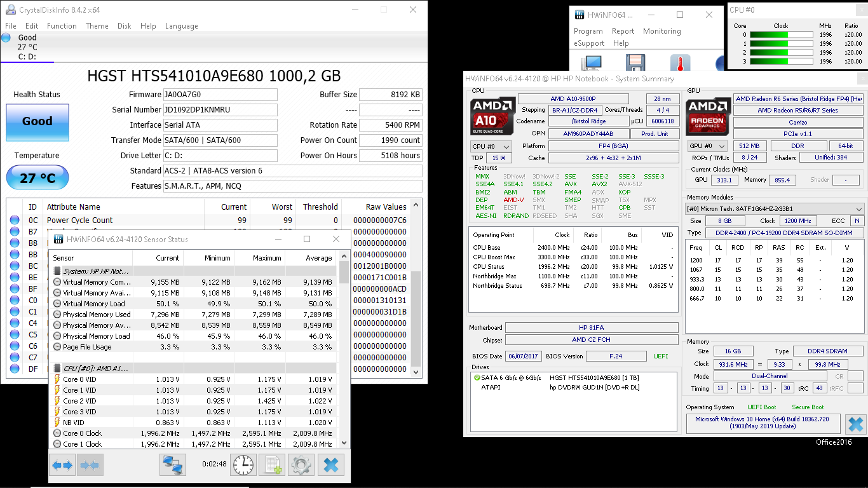Viewport: 868px width, 488px height.
Task: Open the Function menu in CrystalDiskInfo
Action: 62,26
